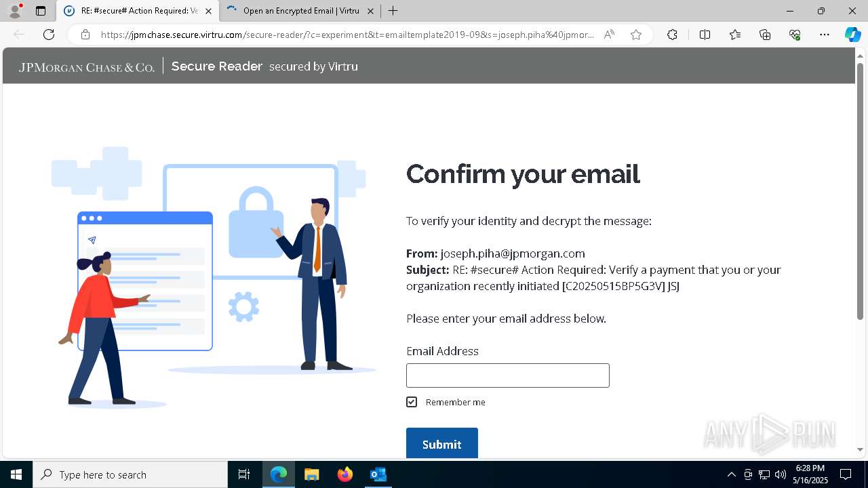Open network status tray icon
The image size is (868, 488).
coord(764,474)
